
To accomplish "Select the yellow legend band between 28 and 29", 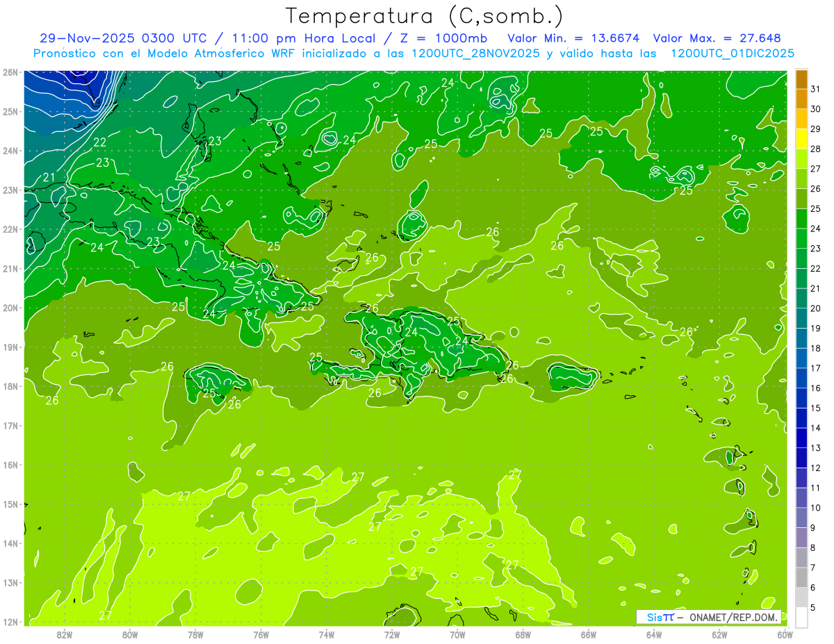I will [801, 139].
